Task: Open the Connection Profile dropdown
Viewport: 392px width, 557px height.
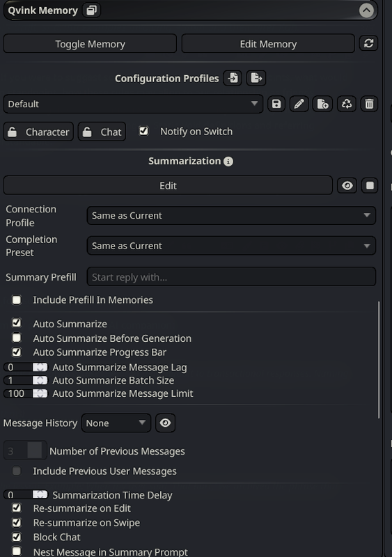Action: coord(231,215)
